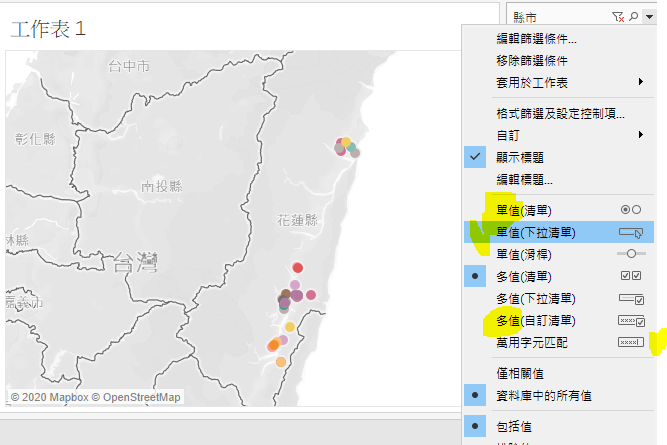Viewport: 667px width, 445px height.
Task: Expand the 套用於工作表 submenu
Action: (x=559, y=83)
